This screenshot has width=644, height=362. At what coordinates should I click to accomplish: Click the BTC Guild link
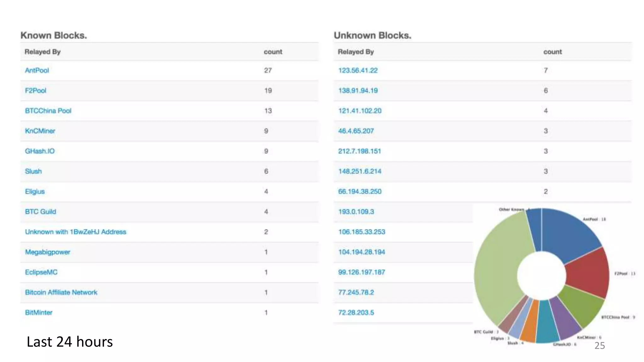click(41, 211)
